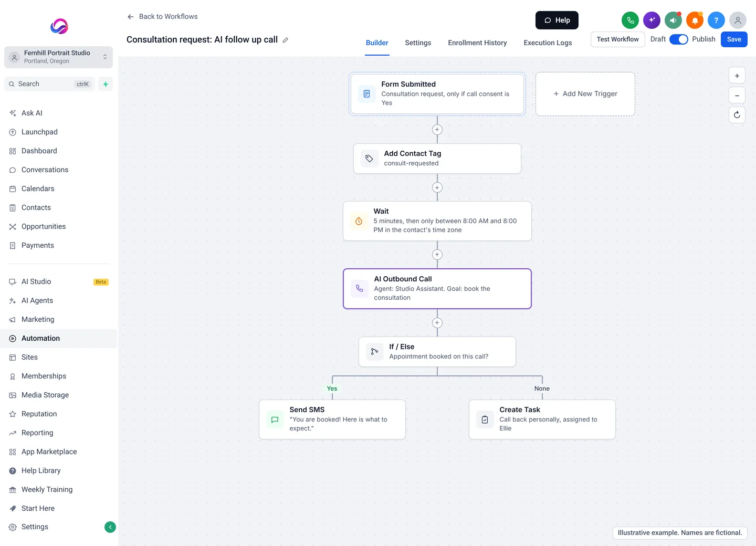Screen dimensions: 756x546
Task: Add step below the Wait node
Action: pyautogui.click(x=437, y=255)
